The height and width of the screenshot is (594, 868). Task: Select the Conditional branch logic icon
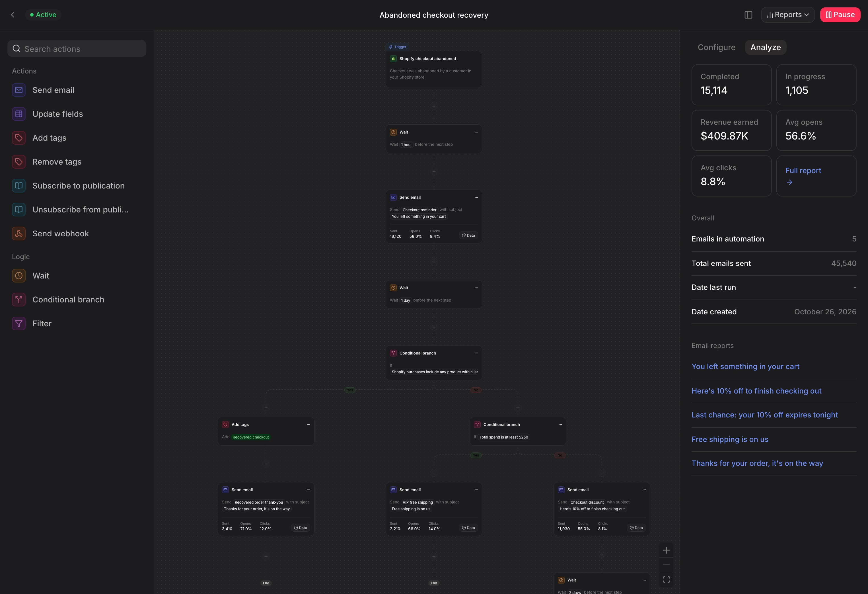(19, 300)
